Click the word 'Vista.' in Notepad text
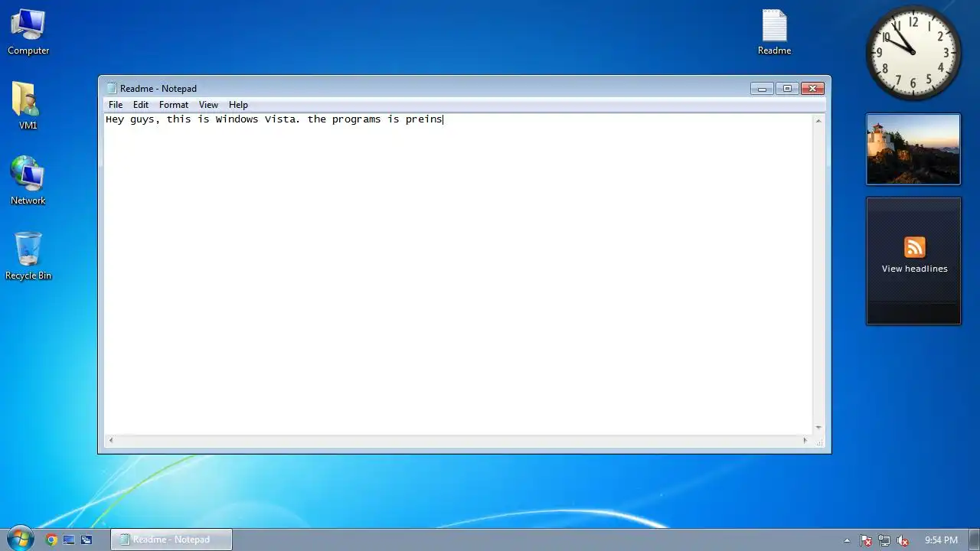Viewport: 980px width, 551px height. click(x=283, y=119)
